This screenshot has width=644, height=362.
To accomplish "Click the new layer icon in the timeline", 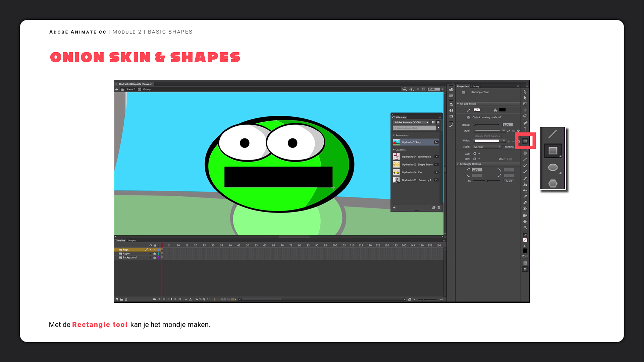I will coord(117,299).
